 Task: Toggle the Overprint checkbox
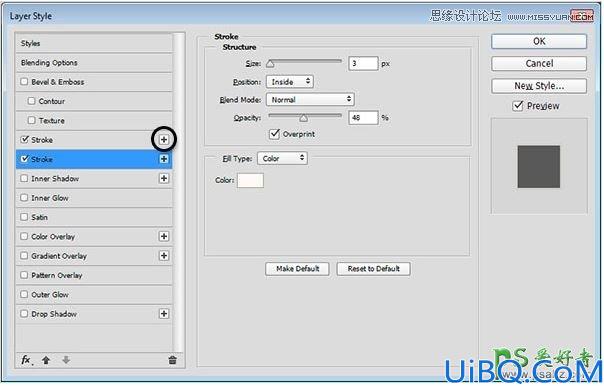coord(274,134)
